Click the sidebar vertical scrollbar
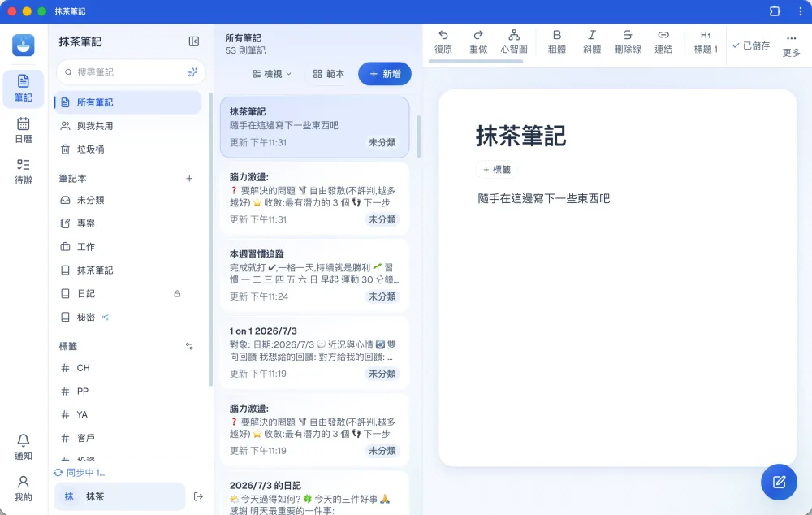The height and width of the screenshot is (515, 812). 211,240
